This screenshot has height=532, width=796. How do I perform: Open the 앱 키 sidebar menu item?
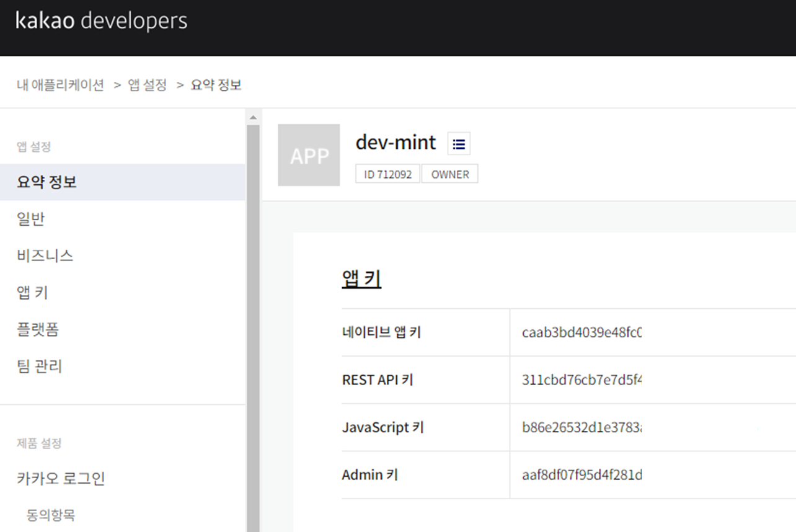(123, 292)
